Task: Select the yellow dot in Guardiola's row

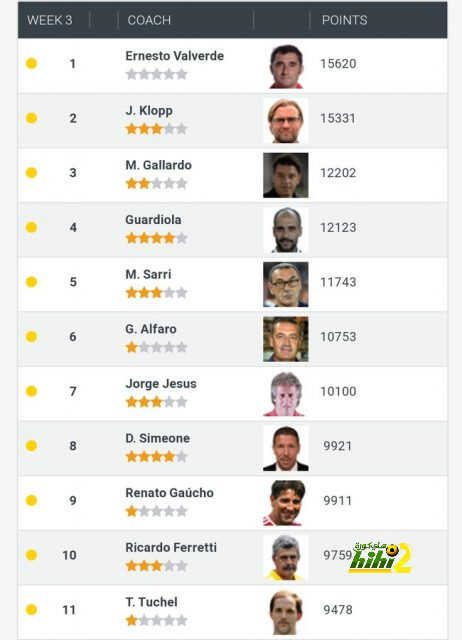Action: pos(31,227)
